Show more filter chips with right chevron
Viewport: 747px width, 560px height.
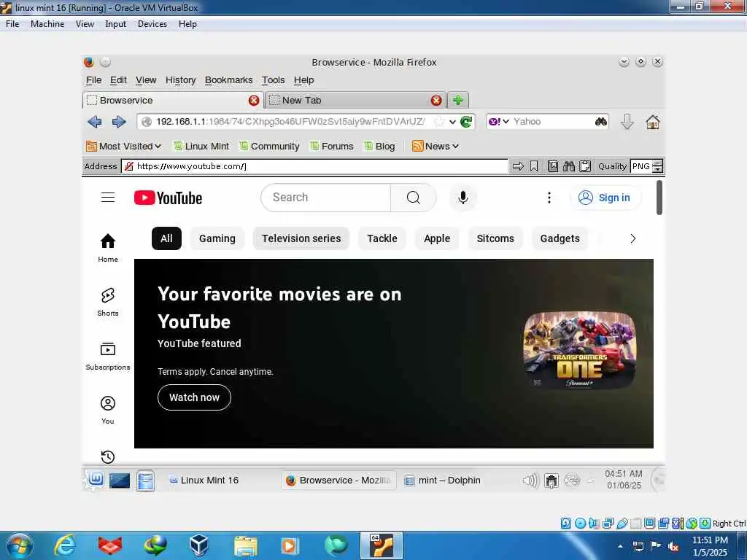click(632, 238)
